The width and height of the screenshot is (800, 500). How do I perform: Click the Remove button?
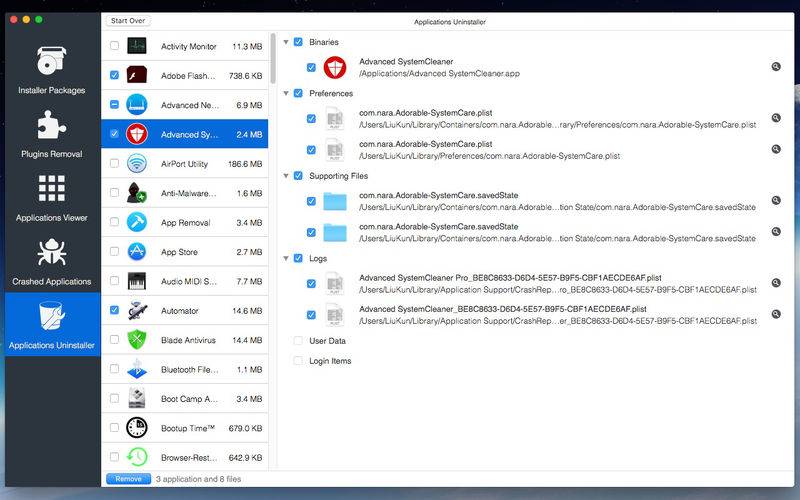coord(128,479)
